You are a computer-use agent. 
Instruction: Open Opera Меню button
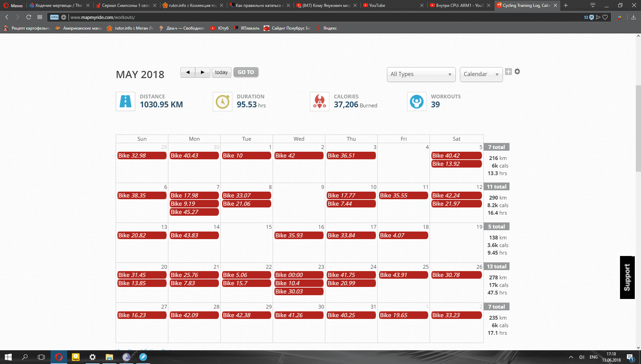pos(13,6)
